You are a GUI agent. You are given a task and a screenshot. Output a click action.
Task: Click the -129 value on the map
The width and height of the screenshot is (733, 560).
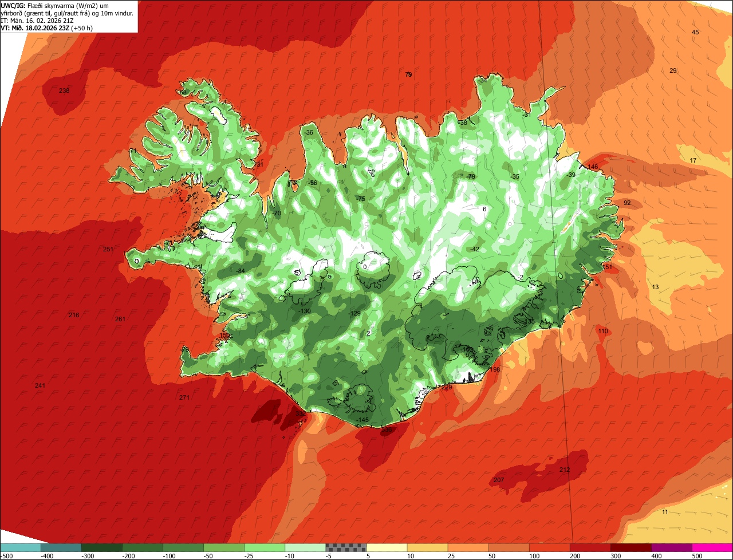[355, 314]
